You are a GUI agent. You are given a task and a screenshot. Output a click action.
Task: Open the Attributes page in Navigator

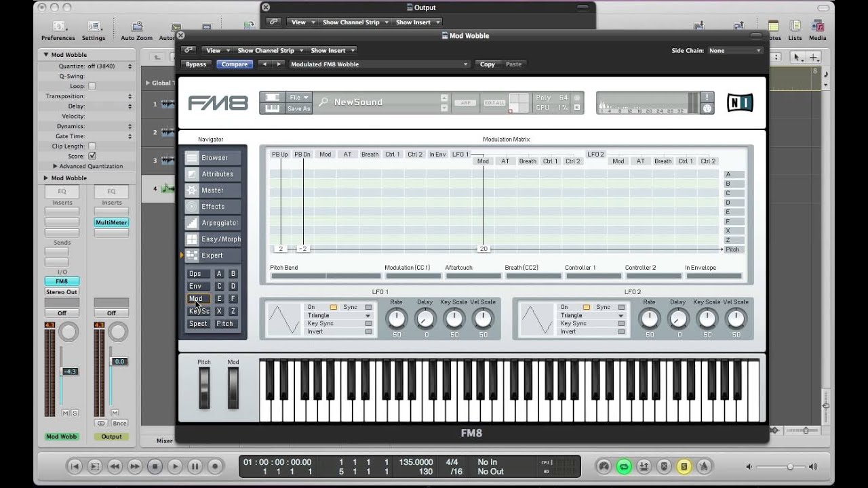click(x=214, y=174)
